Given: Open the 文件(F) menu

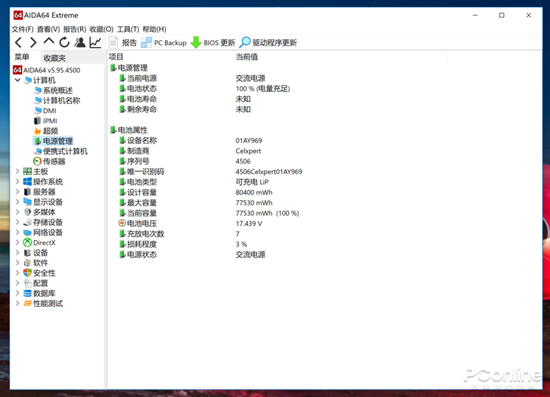Looking at the screenshot, I should pyautogui.click(x=23, y=29).
